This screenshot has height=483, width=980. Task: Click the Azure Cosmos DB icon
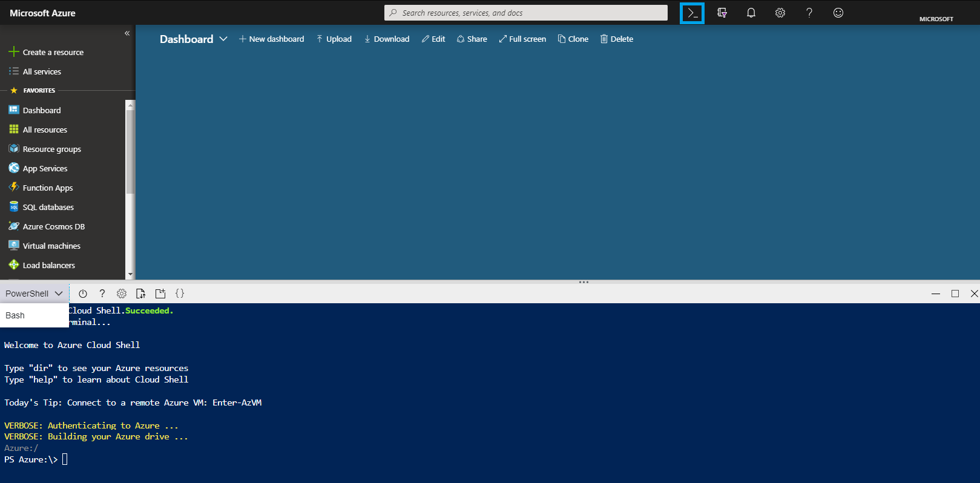(x=14, y=226)
